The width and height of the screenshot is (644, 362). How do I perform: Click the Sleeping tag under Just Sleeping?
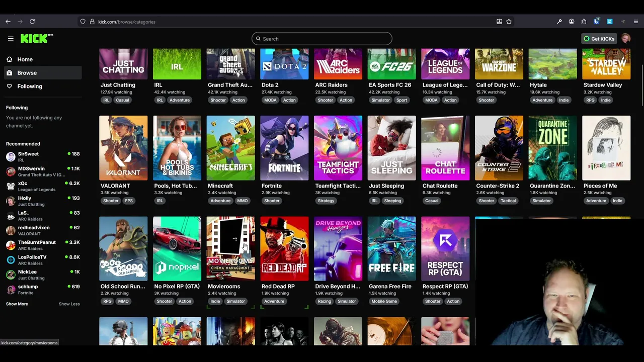click(x=392, y=201)
